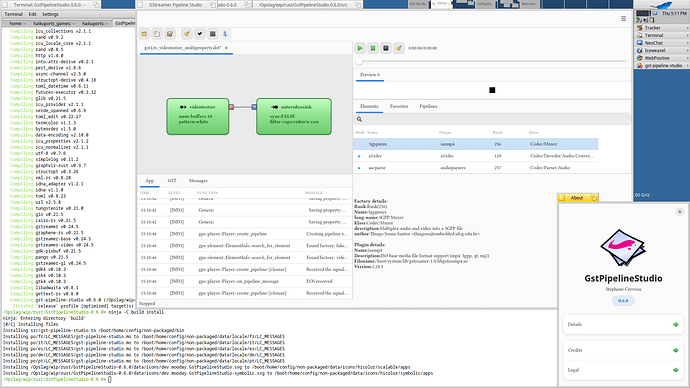Click the clock showing Thu 5:11 PM
This screenshot has width=690, height=388.
point(674,13)
